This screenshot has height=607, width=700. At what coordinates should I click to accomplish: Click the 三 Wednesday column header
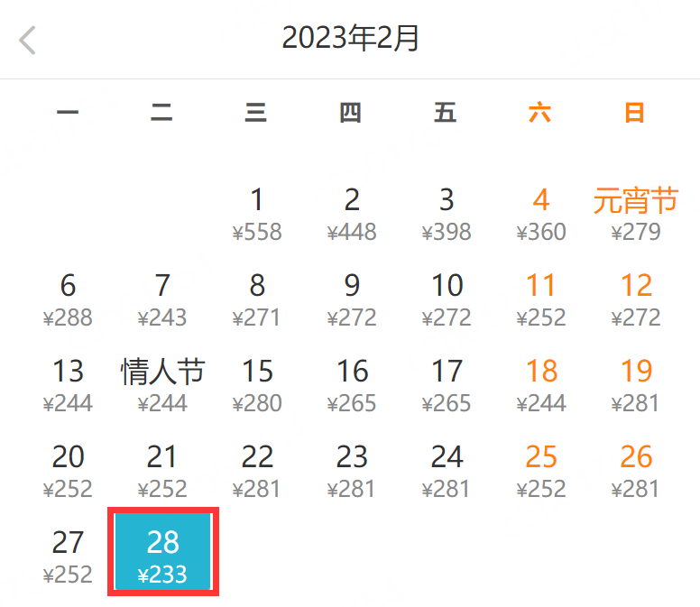coord(256,113)
